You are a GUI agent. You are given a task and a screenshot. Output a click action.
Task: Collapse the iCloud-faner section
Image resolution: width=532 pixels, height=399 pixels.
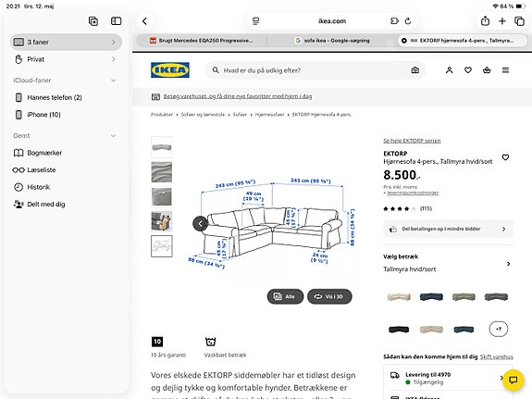click(113, 81)
